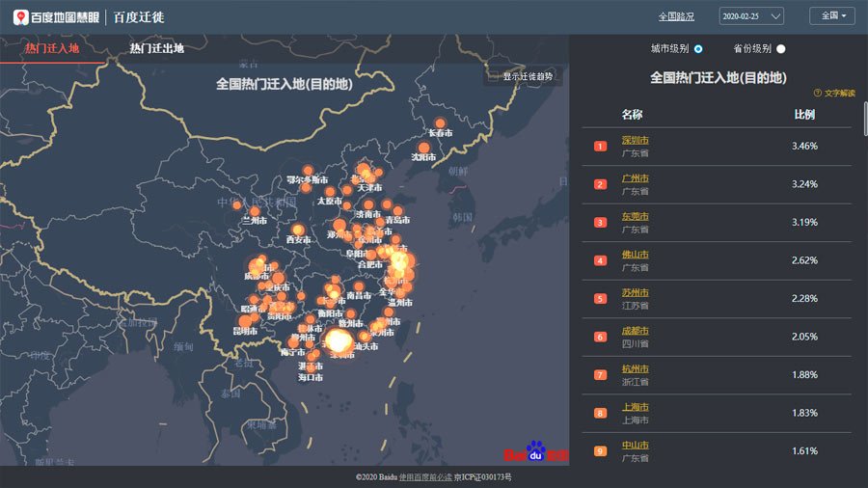868x488 pixels.
Task: Click the 兰州市 map marker dot
Action: click(255, 211)
